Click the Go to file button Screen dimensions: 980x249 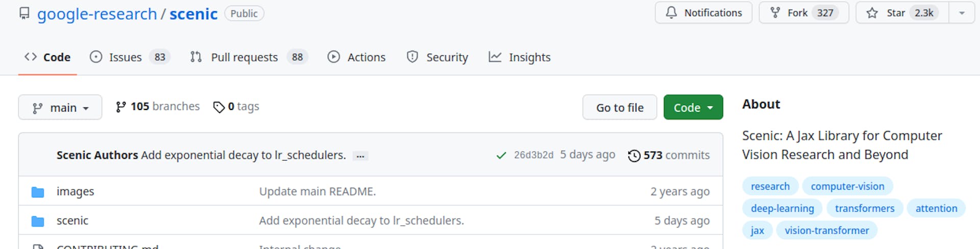[x=620, y=107]
